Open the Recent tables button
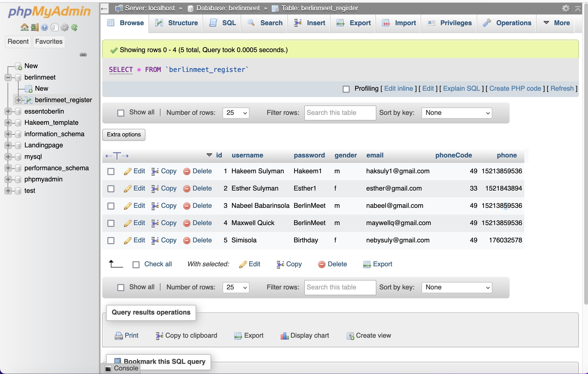The height and width of the screenshot is (374, 588). (x=18, y=42)
